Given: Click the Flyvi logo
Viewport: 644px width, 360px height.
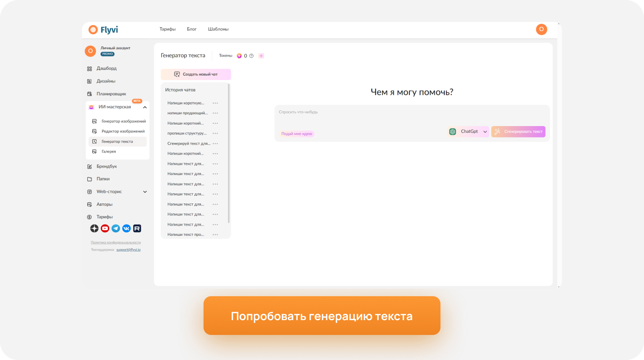Looking at the screenshot, I should pyautogui.click(x=103, y=30).
